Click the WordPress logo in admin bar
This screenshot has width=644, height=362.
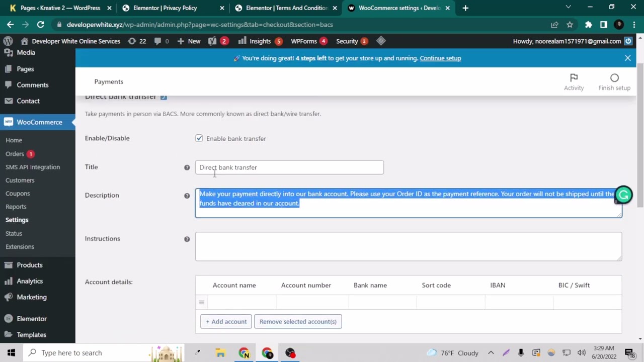[x=8, y=41]
